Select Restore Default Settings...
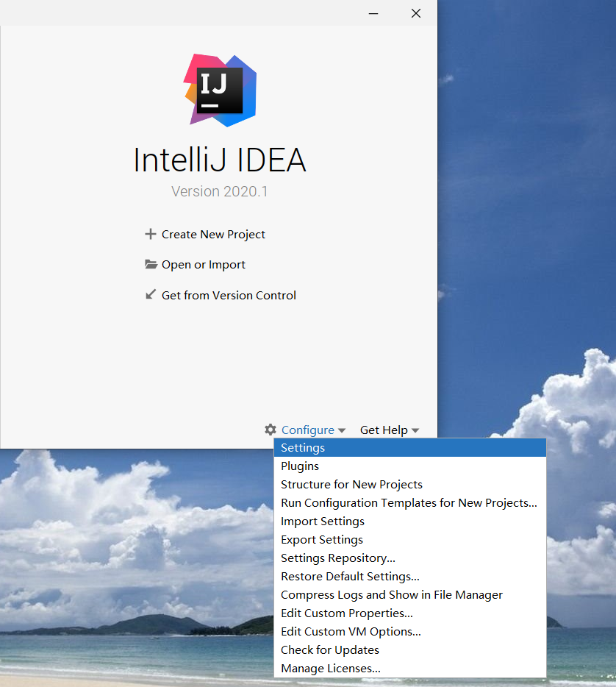The height and width of the screenshot is (687, 616). tap(409, 577)
